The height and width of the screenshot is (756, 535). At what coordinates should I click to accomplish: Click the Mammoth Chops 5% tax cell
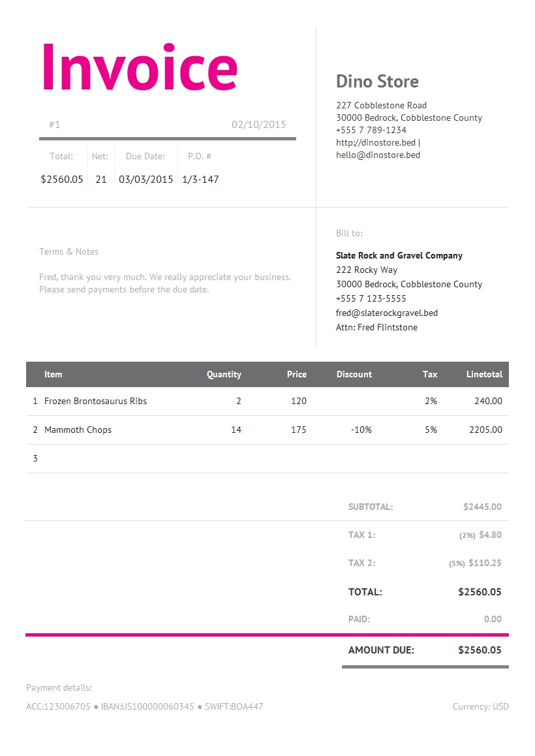[x=431, y=430]
